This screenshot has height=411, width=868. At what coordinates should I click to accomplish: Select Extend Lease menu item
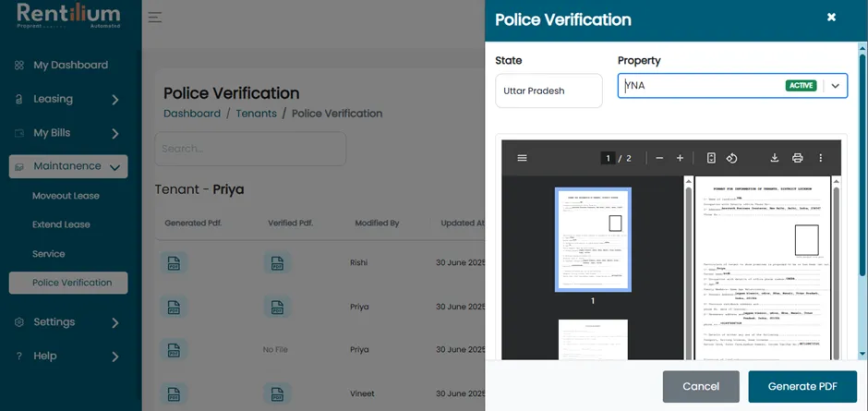click(61, 224)
